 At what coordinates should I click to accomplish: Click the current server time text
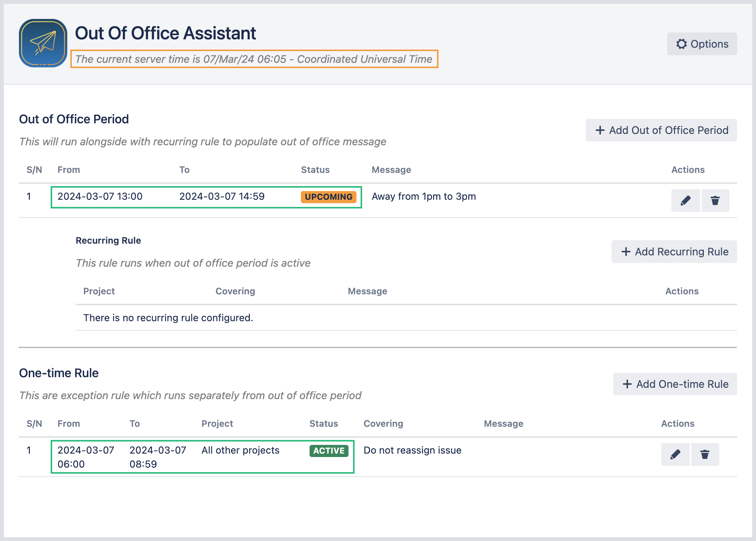[253, 59]
